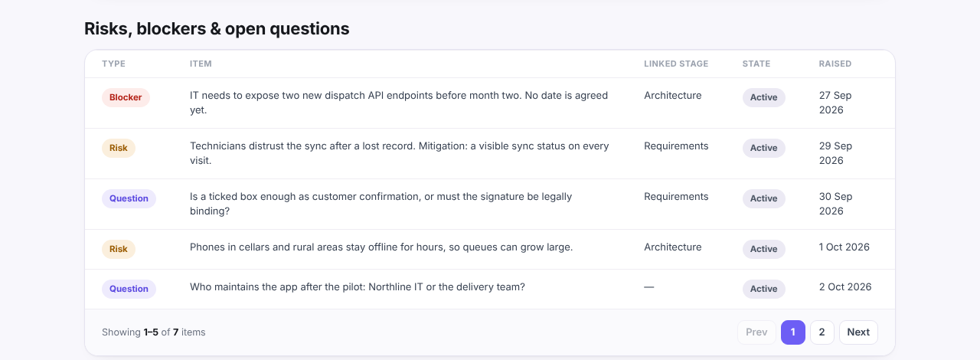The height and width of the screenshot is (360, 980).
Task: Click Architecture stage in the phones row
Action: 673,247
